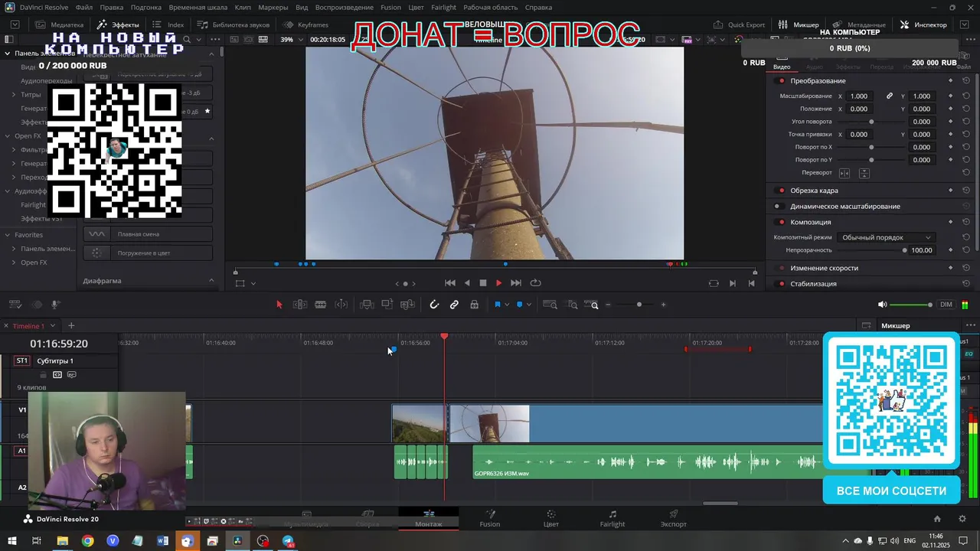Adjust the monitor volume slider
The height and width of the screenshot is (551, 980).
(911, 305)
